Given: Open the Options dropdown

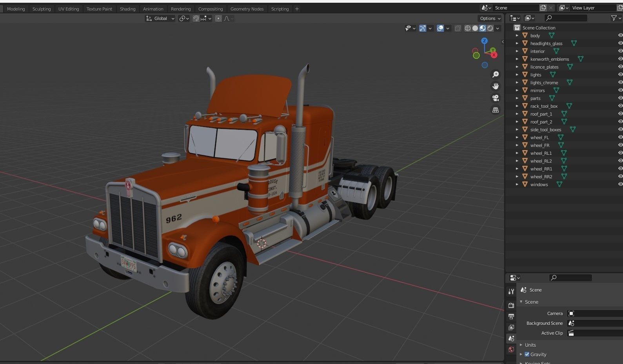Looking at the screenshot, I should pos(490,18).
